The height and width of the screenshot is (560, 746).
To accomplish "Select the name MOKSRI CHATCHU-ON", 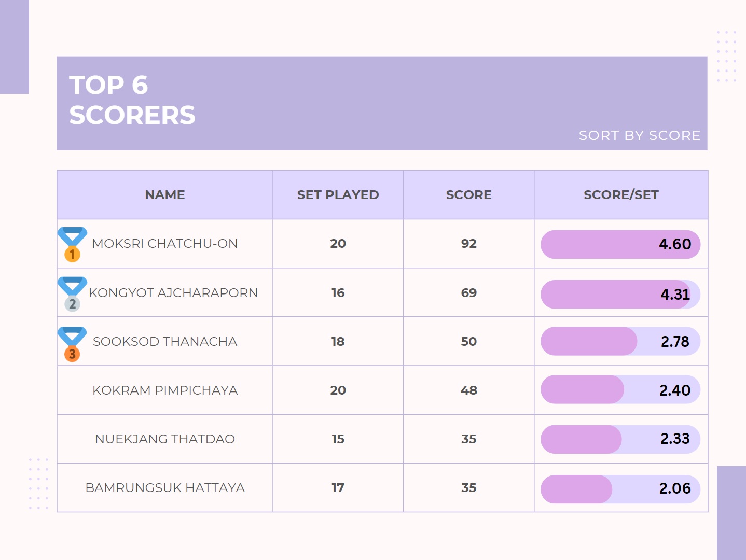I will [x=165, y=244].
